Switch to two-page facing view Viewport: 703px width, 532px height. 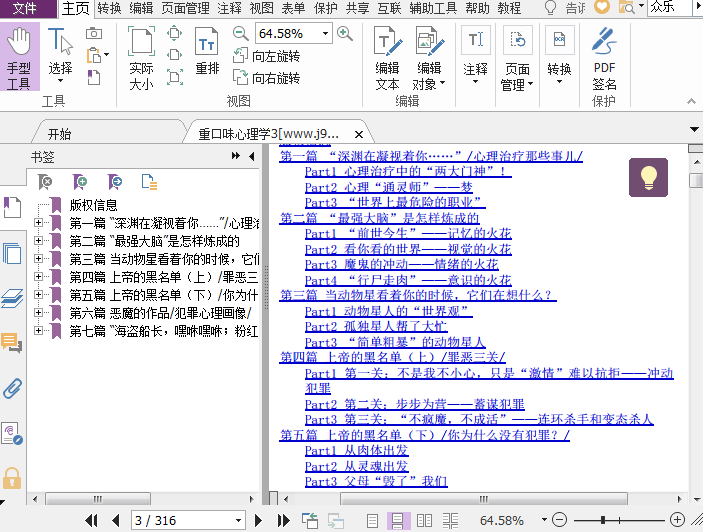coord(424,520)
